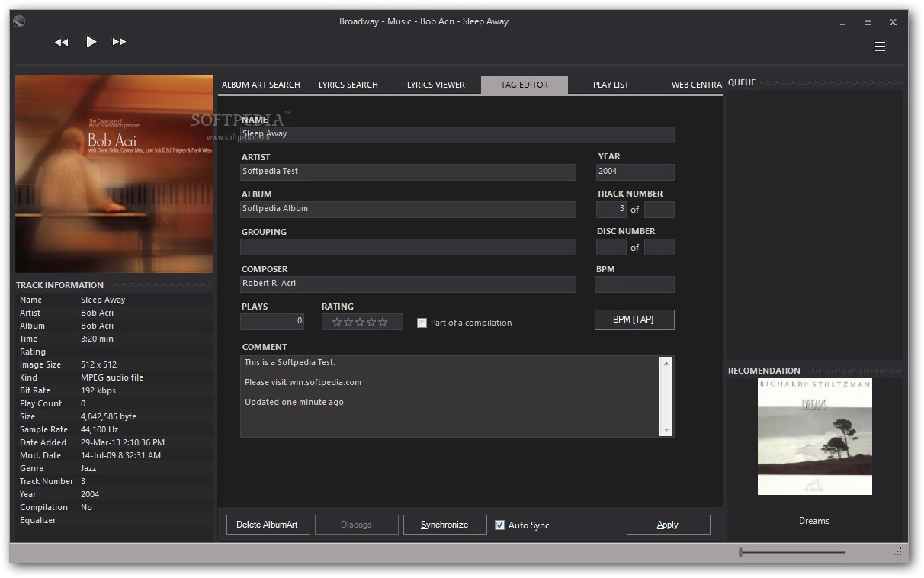Click the Play button
The height and width of the screenshot is (578, 924).
[x=91, y=42]
